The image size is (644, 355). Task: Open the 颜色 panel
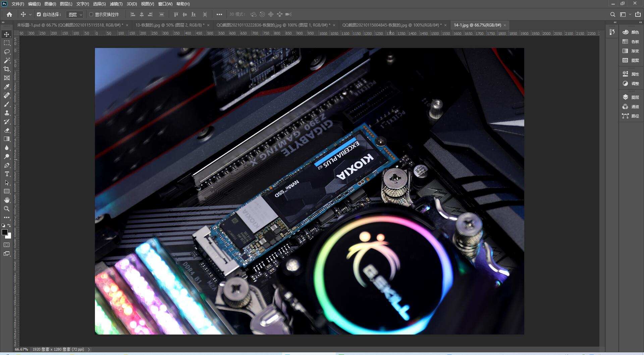click(631, 32)
